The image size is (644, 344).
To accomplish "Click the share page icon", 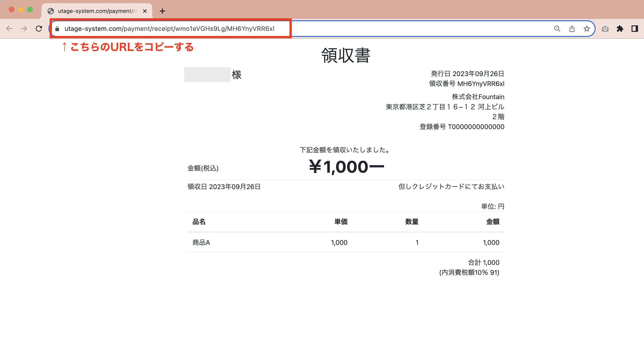I will tap(572, 29).
